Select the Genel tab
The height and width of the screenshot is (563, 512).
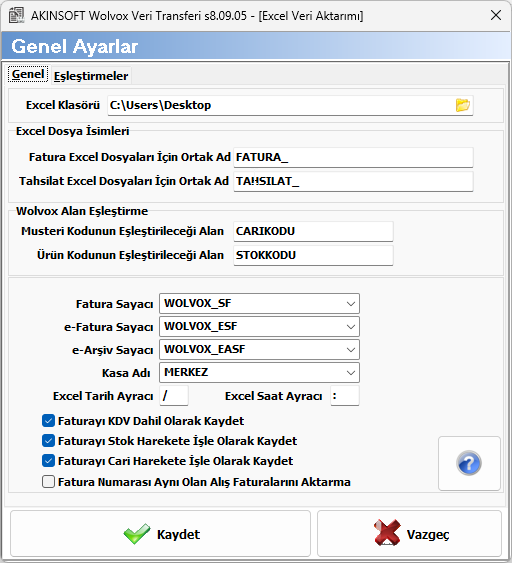point(28,74)
